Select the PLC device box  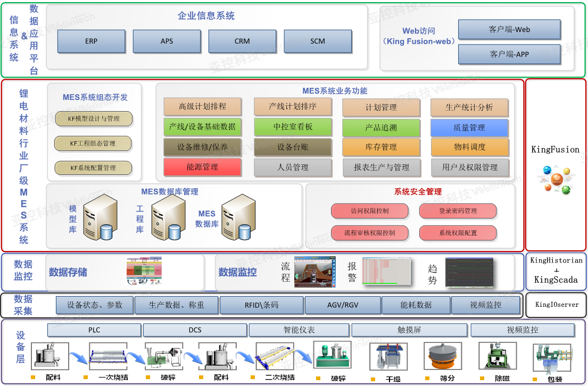tap(94, 330)
